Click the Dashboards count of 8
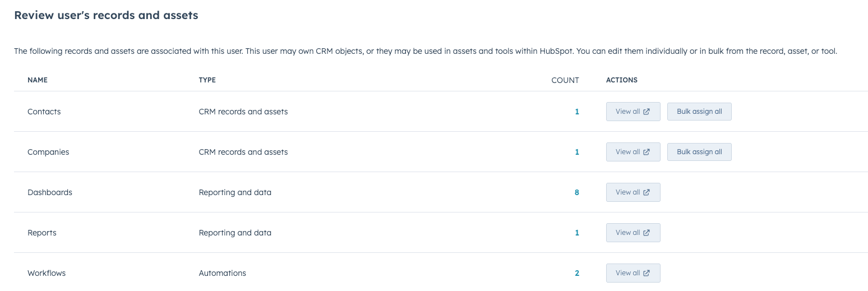Viewport: 868px width, 291px height. pos(577,192)
